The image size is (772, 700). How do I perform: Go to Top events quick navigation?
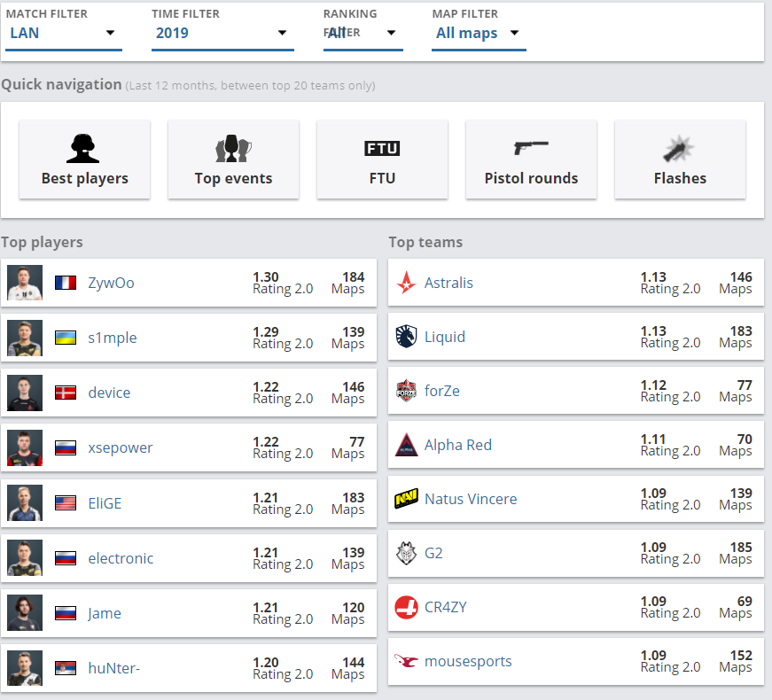(234, 160)
